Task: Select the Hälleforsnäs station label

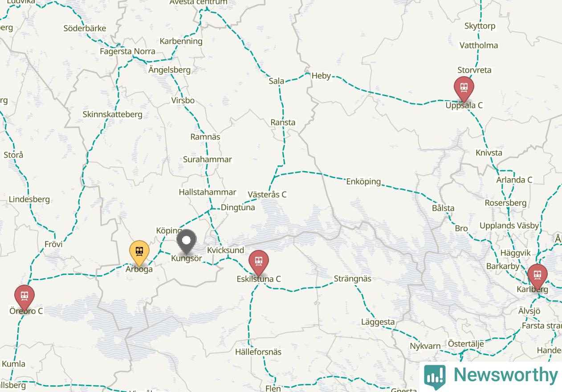Action: pyautogui.click(x=258, y=352)
